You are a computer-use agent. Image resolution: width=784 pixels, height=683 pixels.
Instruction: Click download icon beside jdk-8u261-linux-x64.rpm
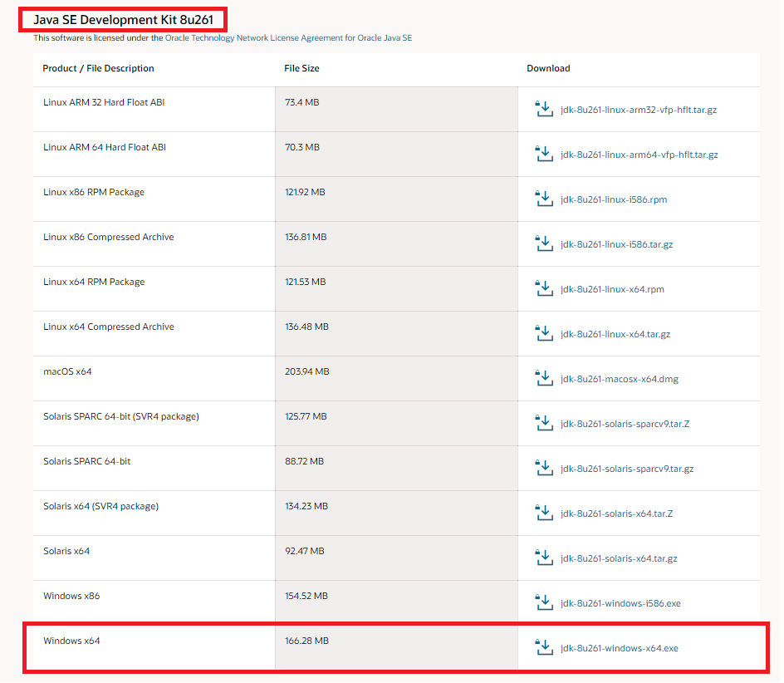click(543, 288)
